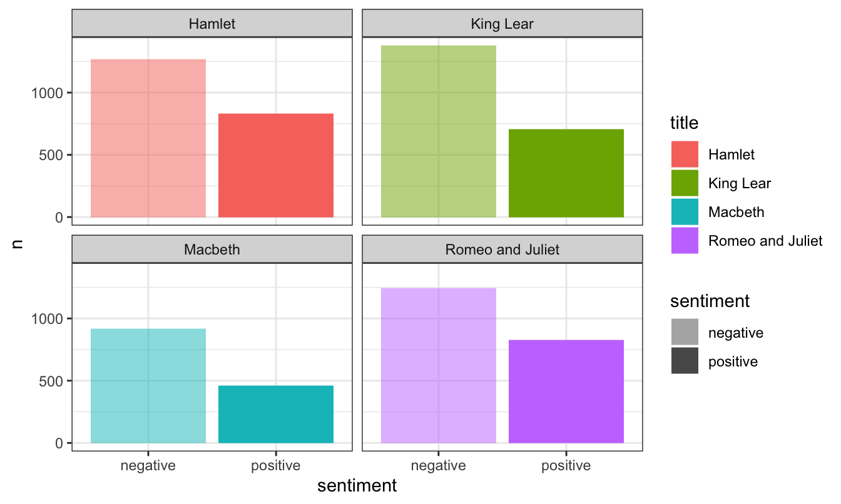Click Macbeth's positive sentiment bar
This screenshot has width=841, height=504.
coord(276,414)
